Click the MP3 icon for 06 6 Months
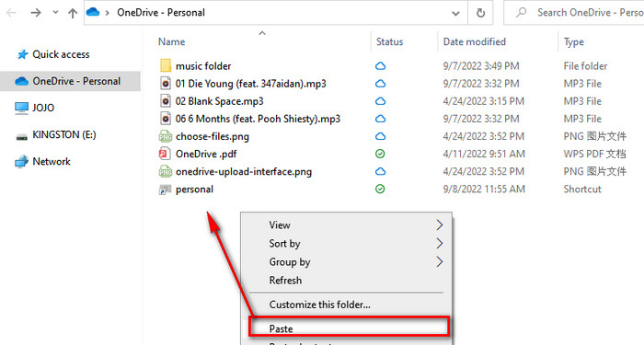The height and width of the screenshot is (345, 644). click(166, 119)
